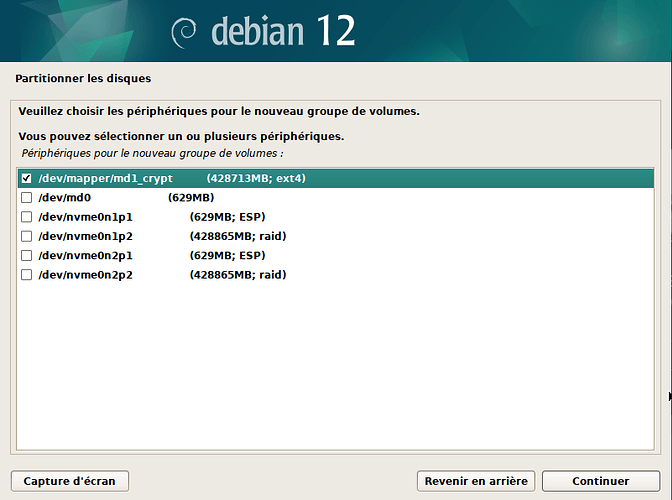Click the Continuer button
Screen dimensions: 672x500
click(601, 481)
